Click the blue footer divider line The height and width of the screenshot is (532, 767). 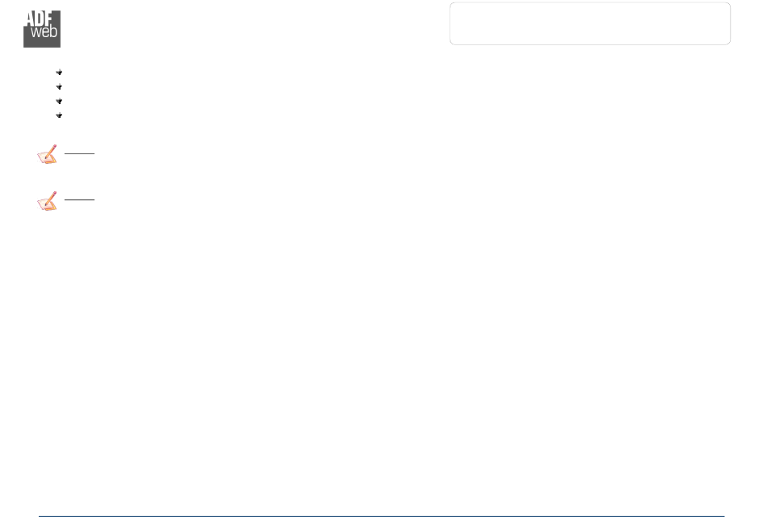[382, 516]
